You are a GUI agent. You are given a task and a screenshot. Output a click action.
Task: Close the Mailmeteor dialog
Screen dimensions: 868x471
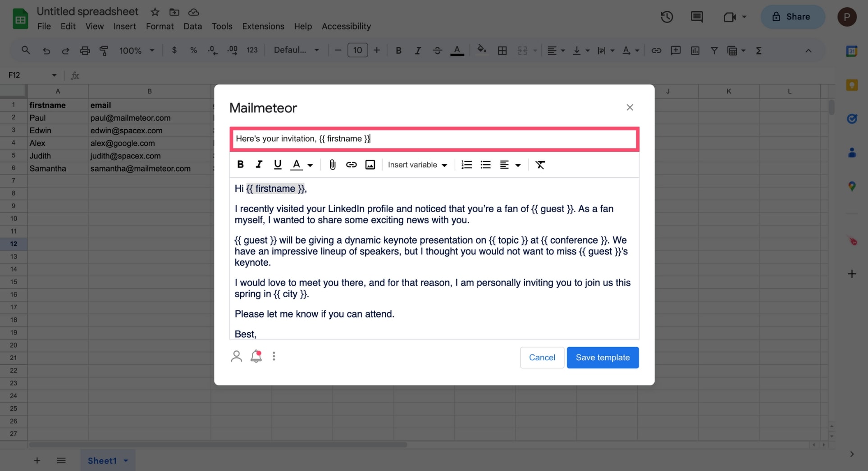(630, 107)
